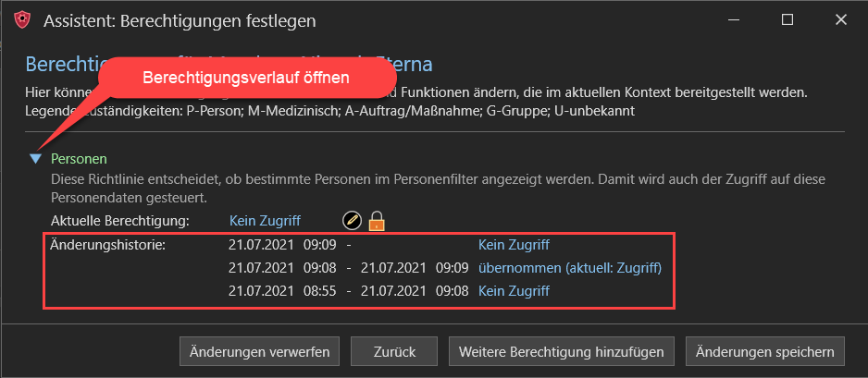Close the Berechtigungen festlegen dialog

point(841,20)
